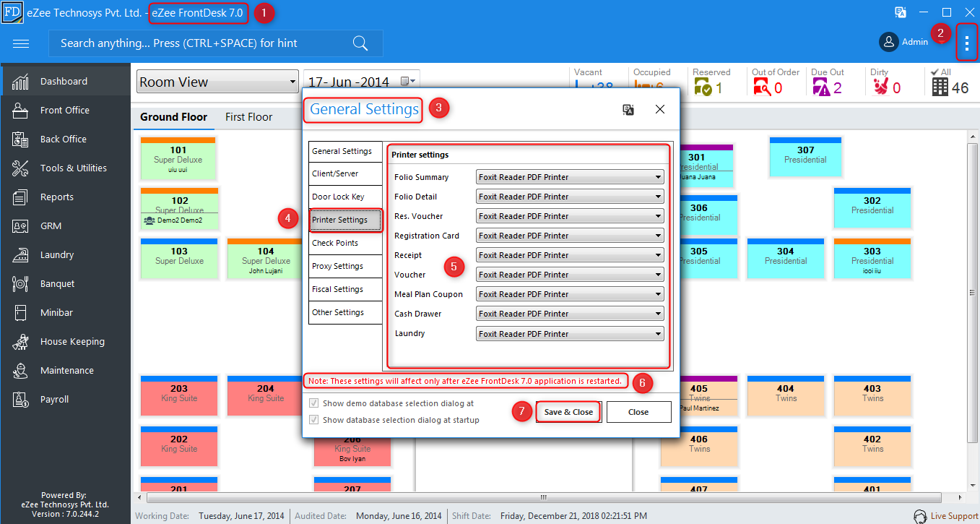Filter rooms by Out of Order icon
This screenshot has height=524, width=980.
coord(762,87)
